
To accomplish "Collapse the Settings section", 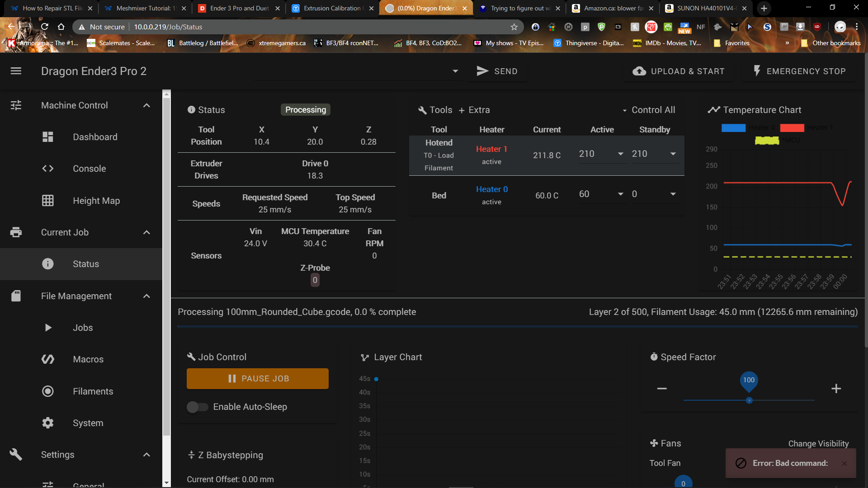I will [x=146, y=455].
